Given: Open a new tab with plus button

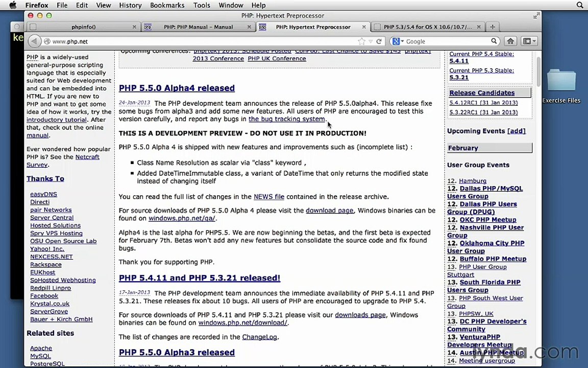Looking at the screenshot, I should [x=493, y=27].
